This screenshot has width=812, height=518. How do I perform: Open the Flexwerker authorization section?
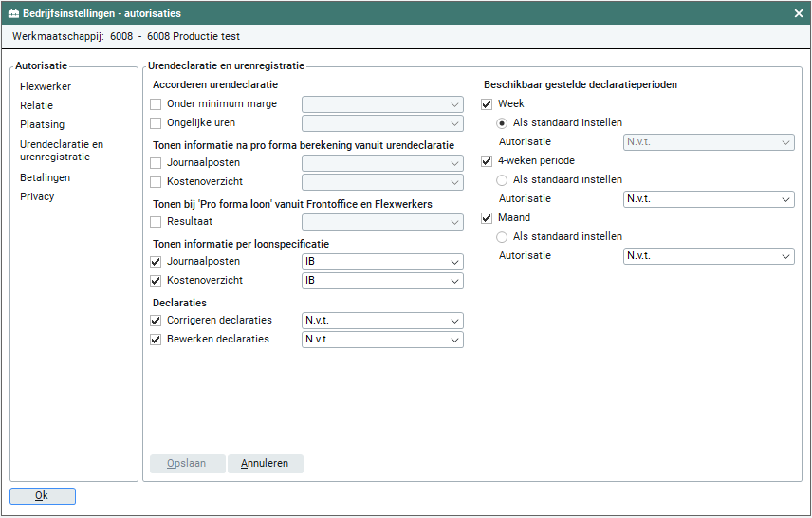(x=46, y=86)
